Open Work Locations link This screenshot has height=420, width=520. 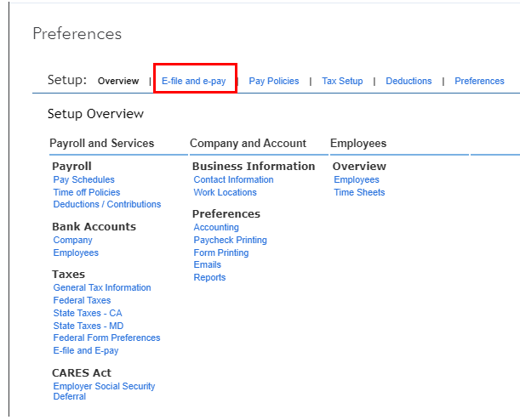225,193
